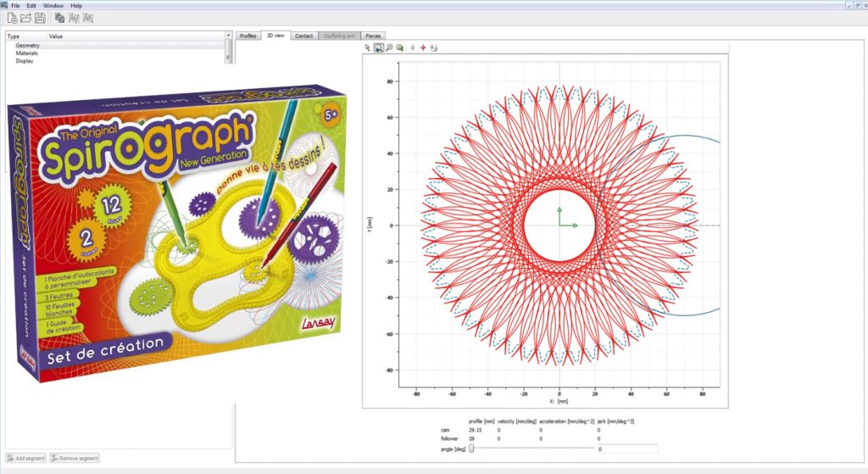Viewport: 868px width, 474px height.
Task: Click the duplicate windows icon in main toolbar
Action: coord(59,17)
